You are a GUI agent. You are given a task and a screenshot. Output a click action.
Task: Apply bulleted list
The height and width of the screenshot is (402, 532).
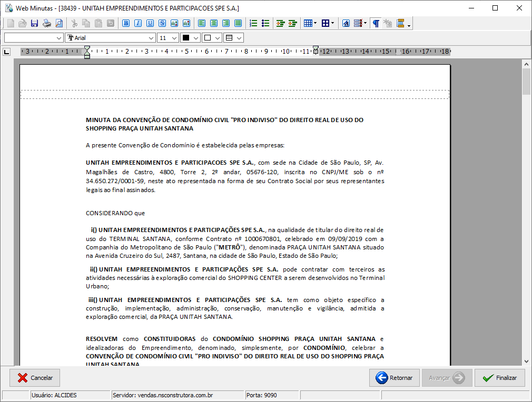[265, 23]
